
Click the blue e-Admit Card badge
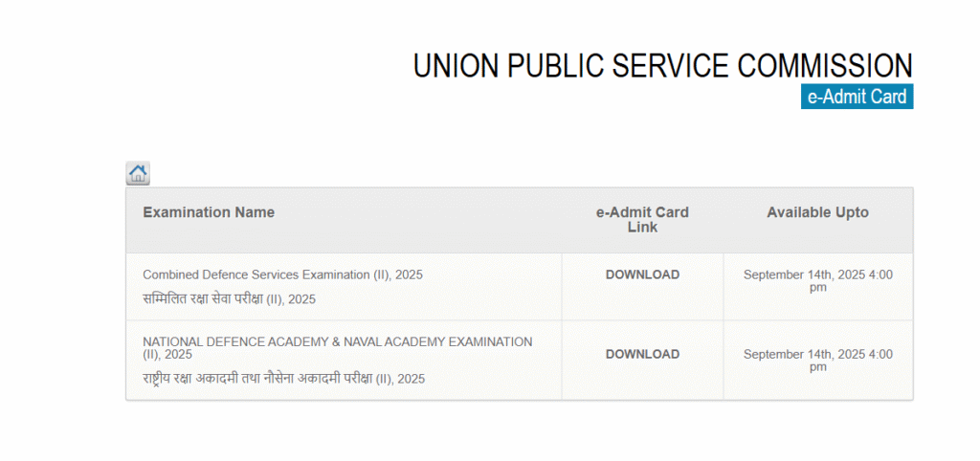click(x=857, y=97)
